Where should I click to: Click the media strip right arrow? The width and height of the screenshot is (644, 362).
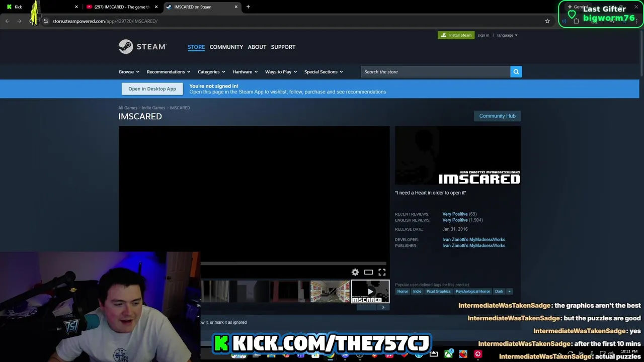point(383,307)
